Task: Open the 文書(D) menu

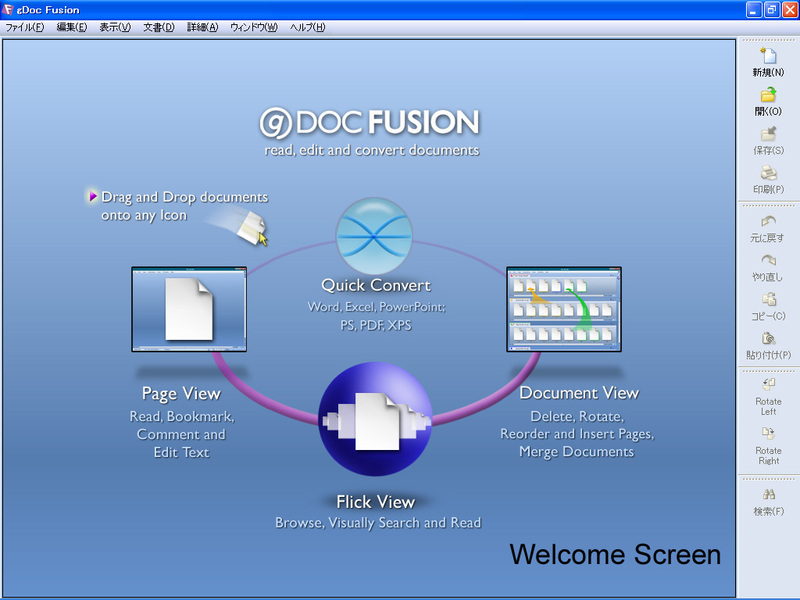Action: tap(159, 28)
